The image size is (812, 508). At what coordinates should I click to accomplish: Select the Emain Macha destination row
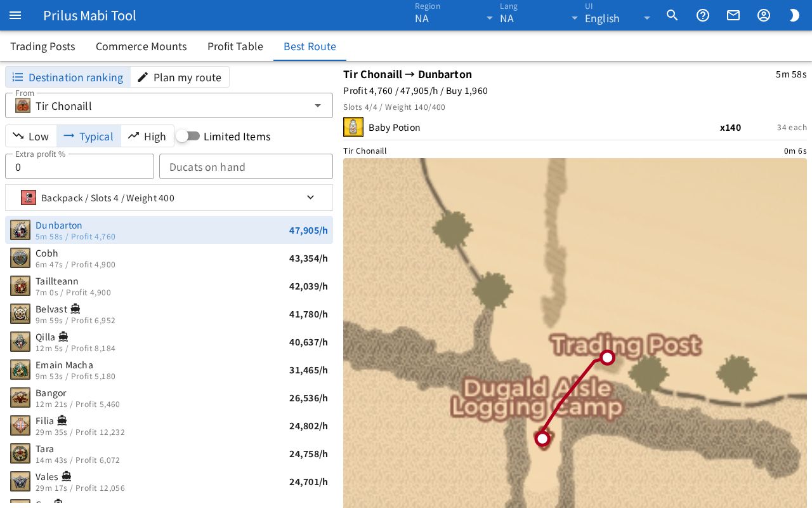coord(169,370)
